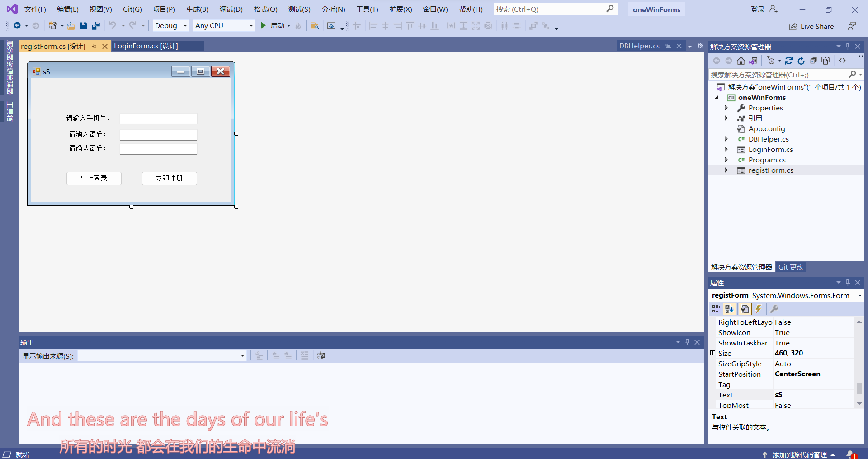Screen dimensions: 868x459
Task: Show categorized view in Properties panel
Action: pyautogui.click(x=716, y=309)
